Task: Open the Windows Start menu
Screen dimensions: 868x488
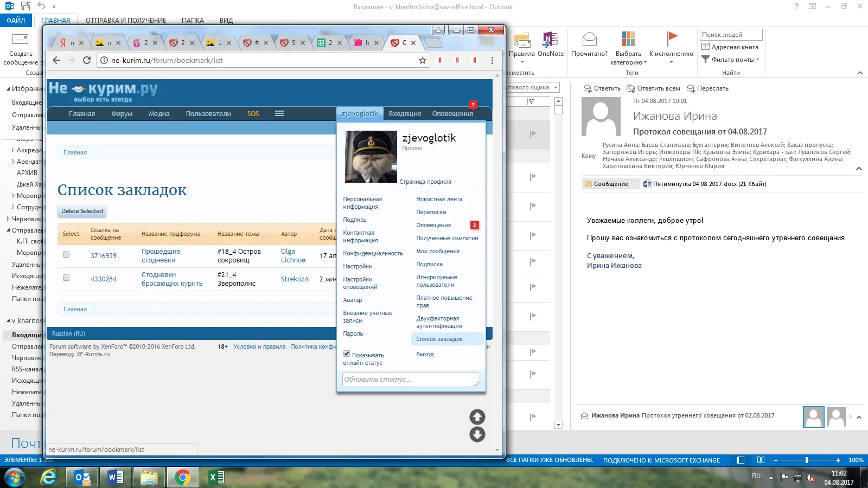Action: (14, 478)
